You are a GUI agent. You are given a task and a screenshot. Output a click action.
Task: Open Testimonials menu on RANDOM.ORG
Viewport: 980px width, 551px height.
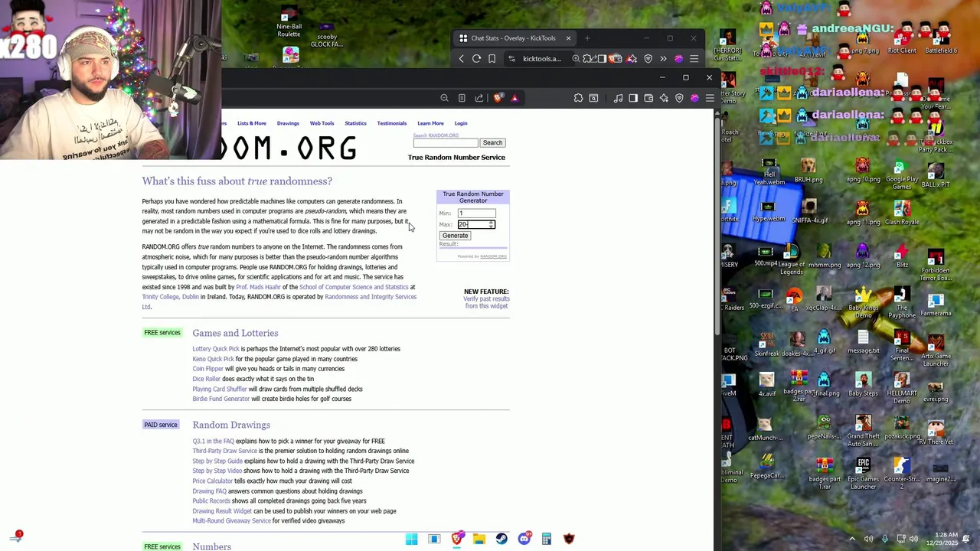(391, 123)
